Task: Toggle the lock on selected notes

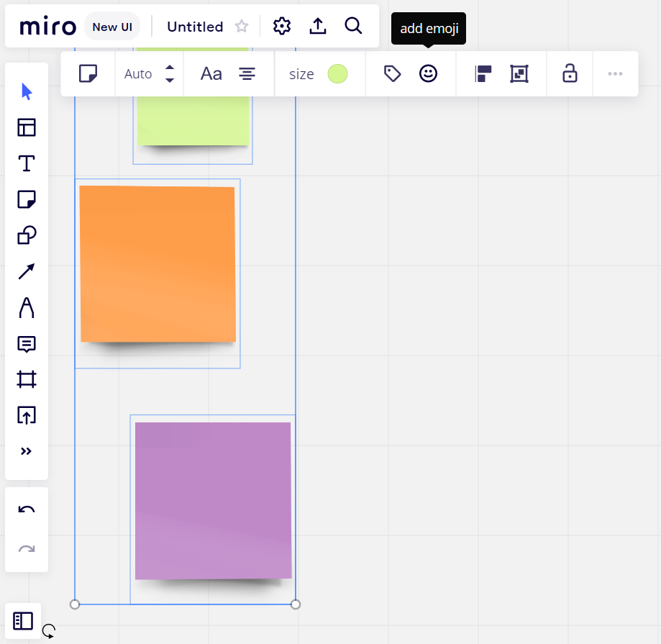Action: tap(570, 73)
